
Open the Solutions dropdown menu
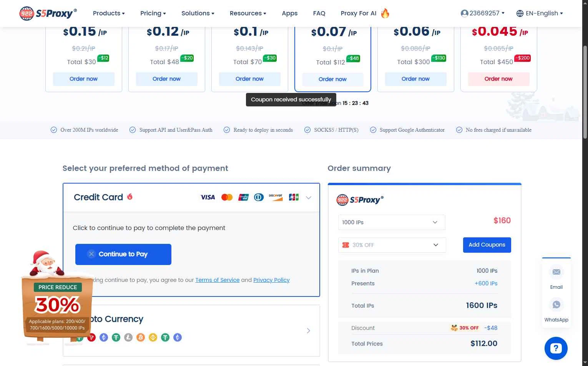pyautogui.click(x=198, y=13)
